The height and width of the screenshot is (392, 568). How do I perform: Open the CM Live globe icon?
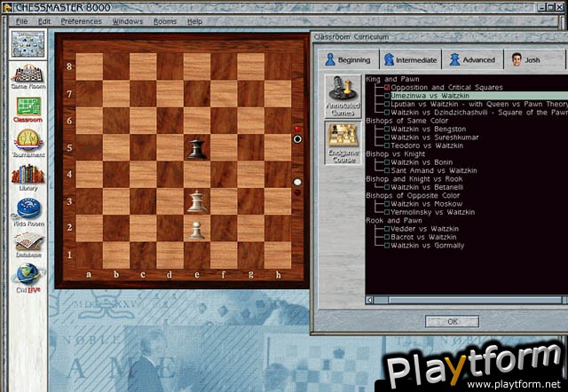(x=28, y=278)
